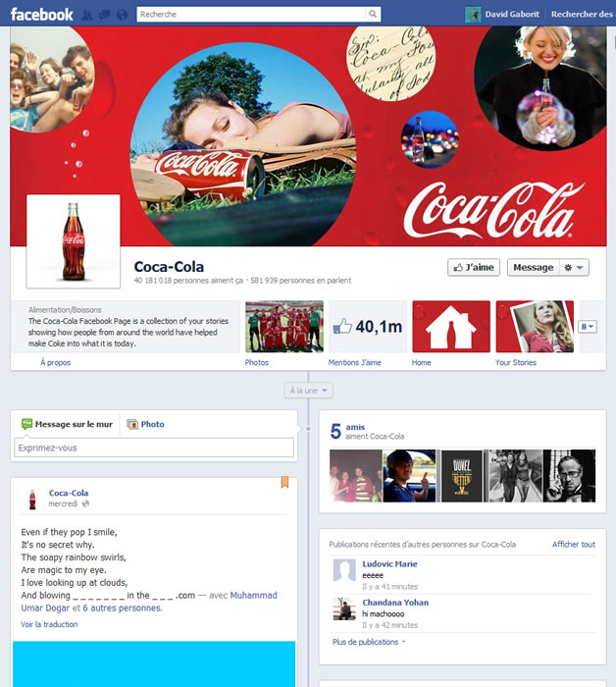Image resolution: width=616 pixels, height=687 pixels.
Task: Click Voir la traduction link
Action: 49,624
